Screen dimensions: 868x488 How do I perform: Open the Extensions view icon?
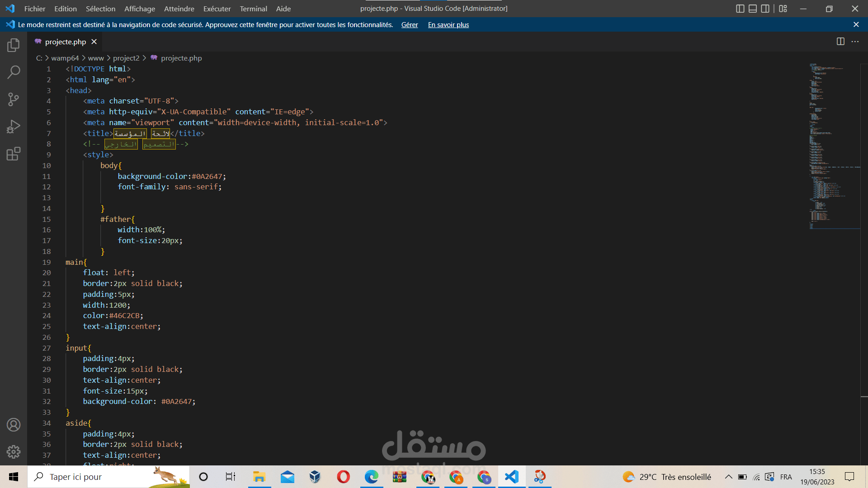pyautogui.click(x=14, y=154)
